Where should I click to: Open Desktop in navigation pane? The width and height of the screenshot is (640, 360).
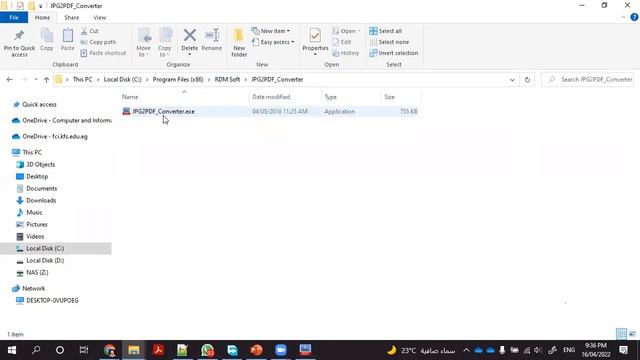tap(37, 176)
